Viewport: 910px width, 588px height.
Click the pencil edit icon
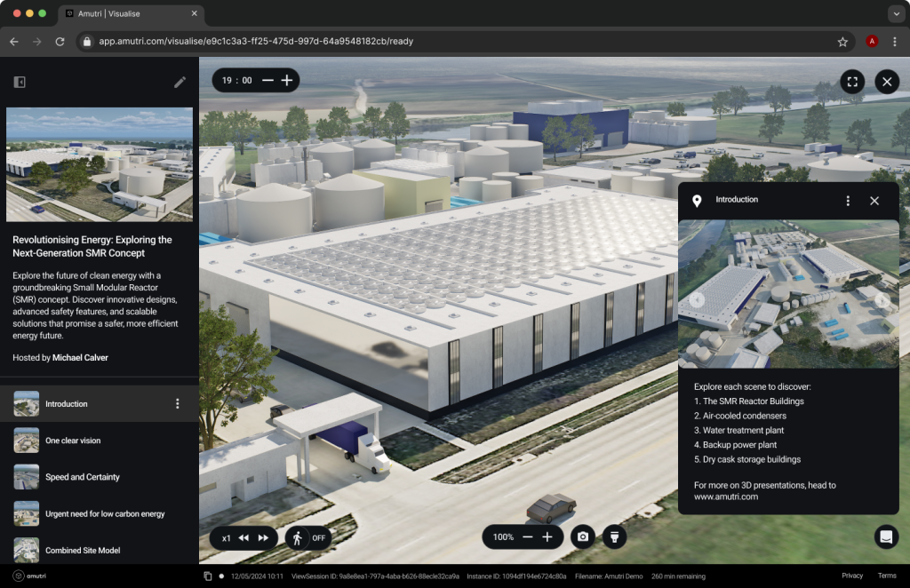point(180,82)
